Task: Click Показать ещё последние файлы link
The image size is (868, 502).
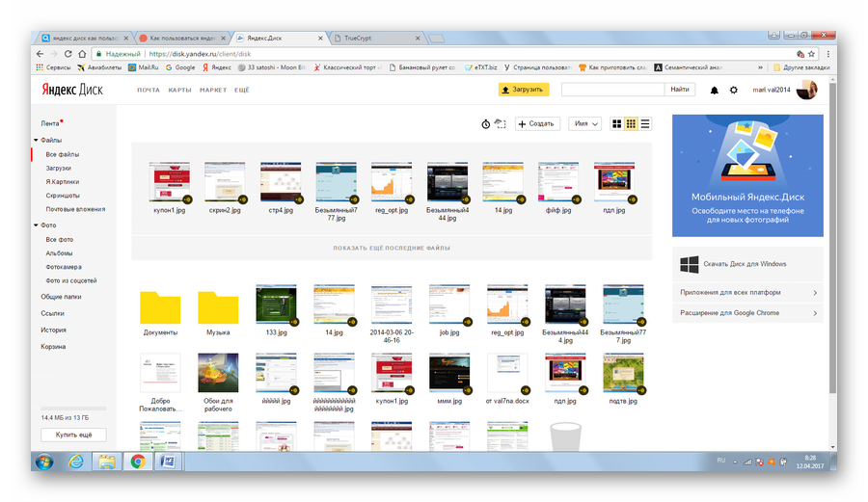Action: coord(392,248)
